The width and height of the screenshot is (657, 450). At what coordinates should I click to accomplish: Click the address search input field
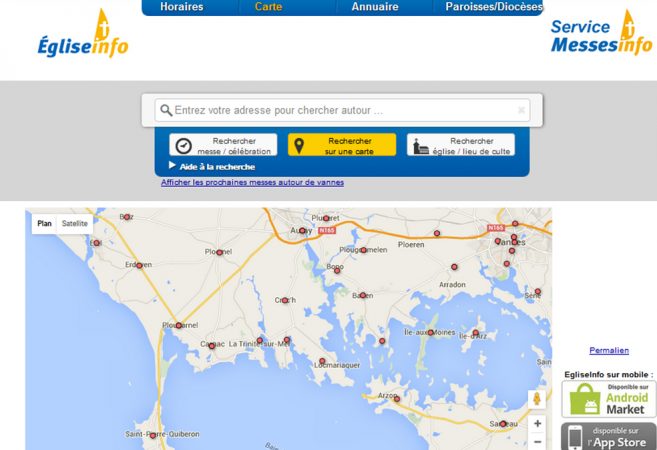pos(342,110)
